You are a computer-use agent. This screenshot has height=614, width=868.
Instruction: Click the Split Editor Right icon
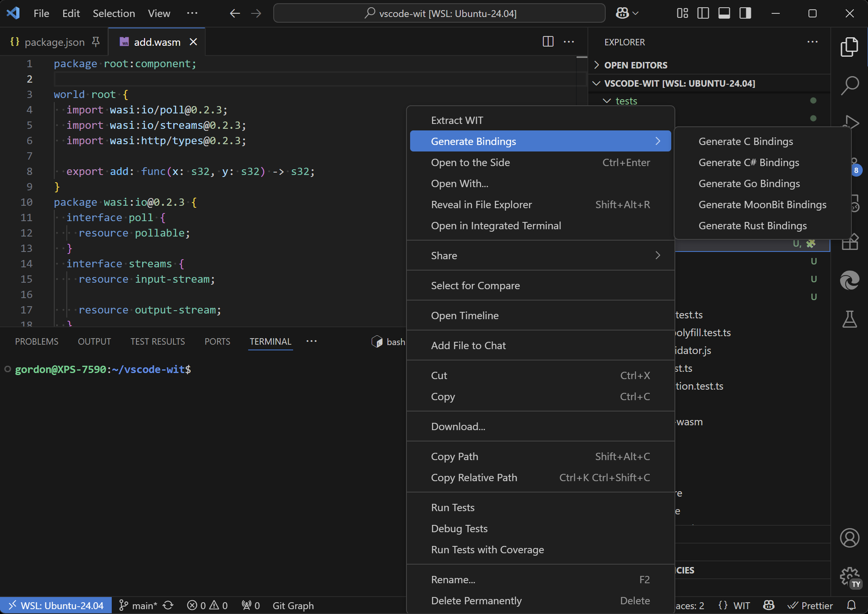[548, 42]
